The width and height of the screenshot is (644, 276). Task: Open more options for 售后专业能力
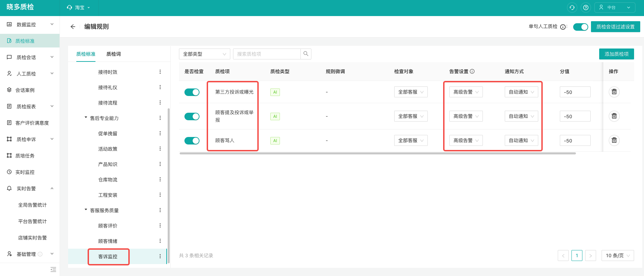160,118
